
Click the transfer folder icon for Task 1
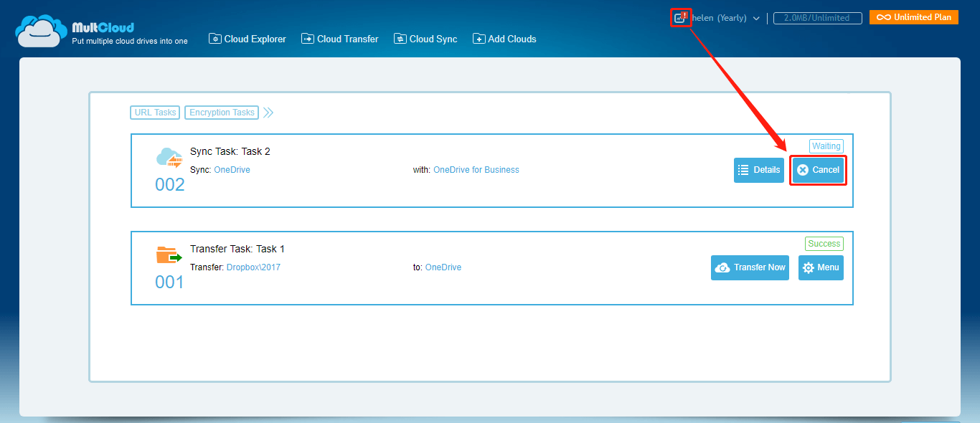pyautogui.click(x=169, y=255)
